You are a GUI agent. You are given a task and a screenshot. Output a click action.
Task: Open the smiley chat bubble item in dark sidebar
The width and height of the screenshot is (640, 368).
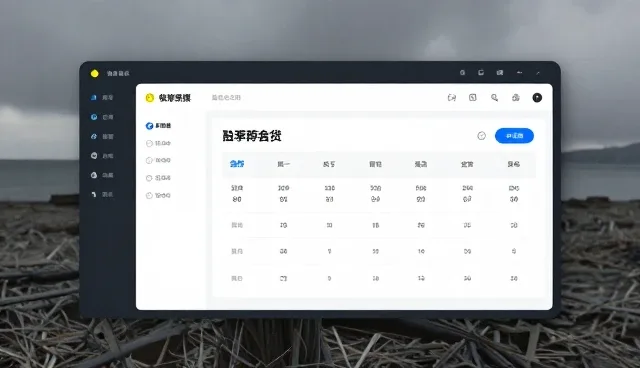point(102,156)
